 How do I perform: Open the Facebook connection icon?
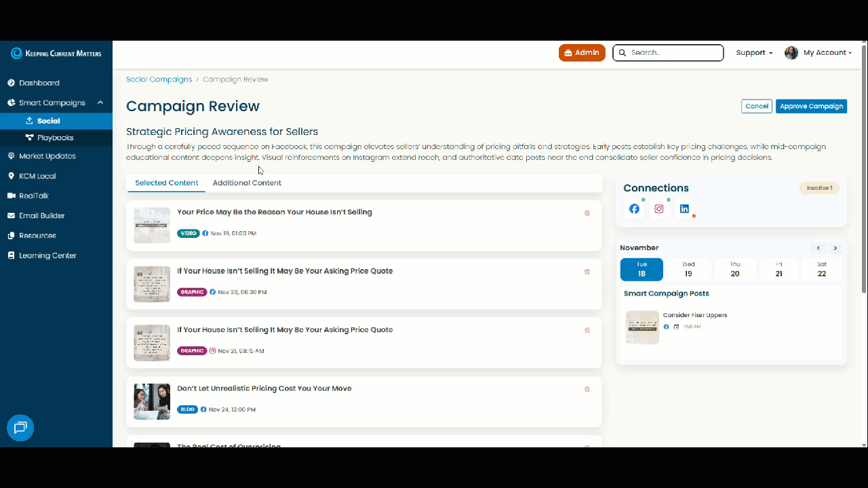(634, 209)
